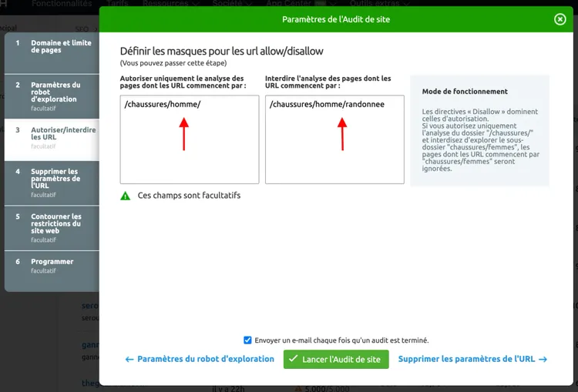Open step 5 Contourner les restrictions du site web
Image resolution: width=578 pixels, height=392 pixels.
click(52, 228)
